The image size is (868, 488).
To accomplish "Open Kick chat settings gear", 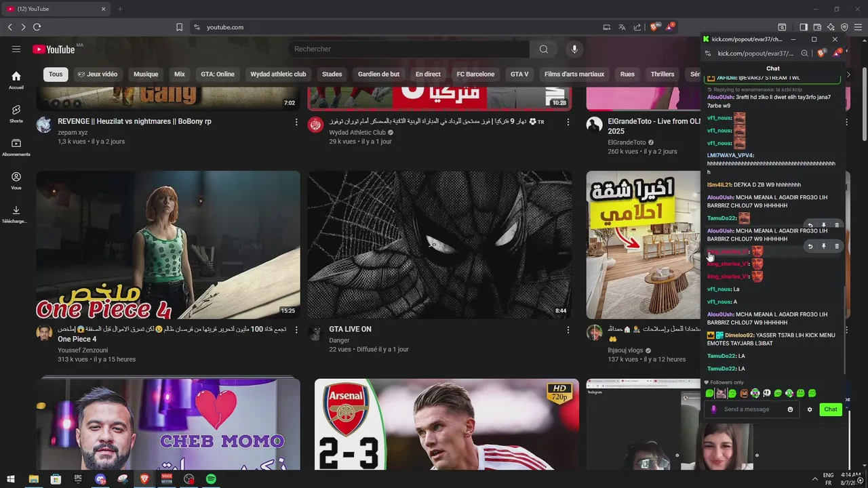I will (x=809, y=409).
